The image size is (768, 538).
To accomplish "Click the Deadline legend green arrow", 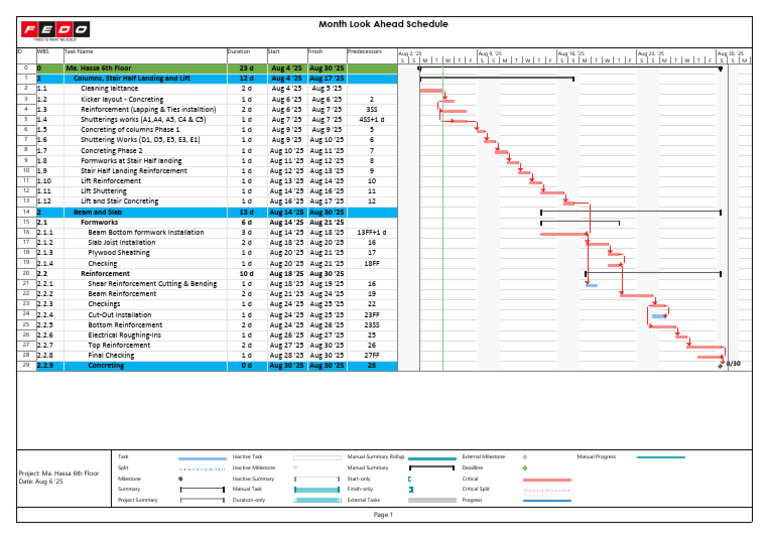I will [x=525, y=468].
